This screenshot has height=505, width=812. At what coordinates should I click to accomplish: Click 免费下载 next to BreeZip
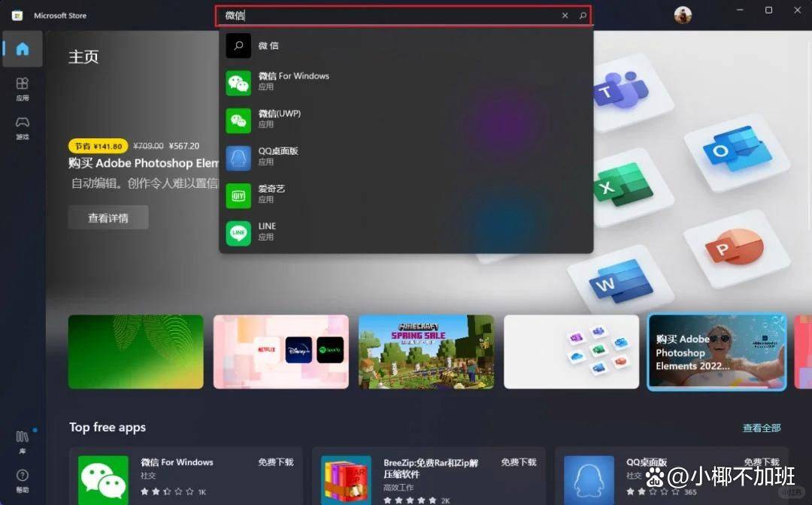tap(519, 462)
